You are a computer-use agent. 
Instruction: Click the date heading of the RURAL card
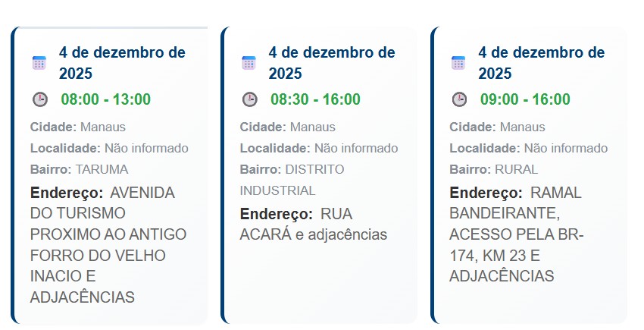[541, 63]
